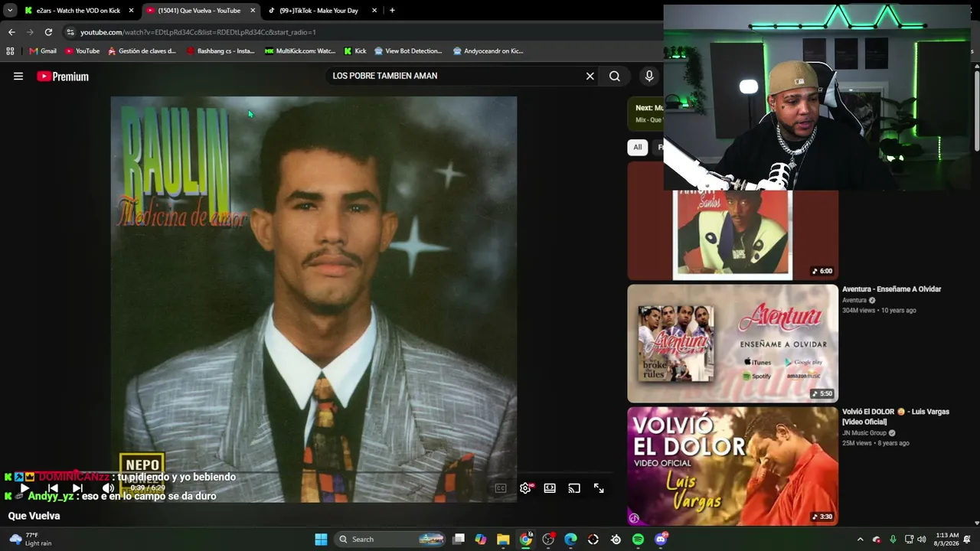980x551 pixels.
Task: Open the Aventura - Enseñame A Olvidar title
Action: pyautogui.click(x=891, y=289)
